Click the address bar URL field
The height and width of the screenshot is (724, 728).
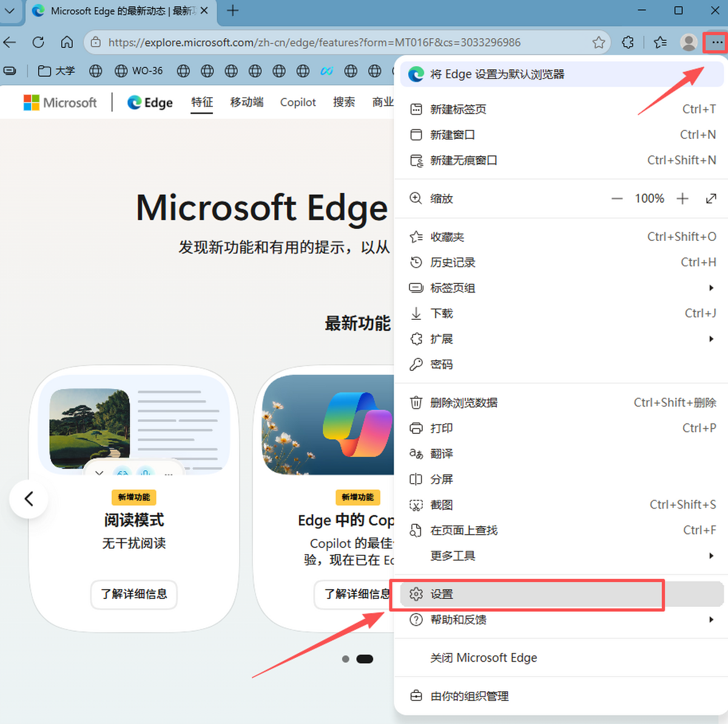pyautogui.click(x=346, y=42)
